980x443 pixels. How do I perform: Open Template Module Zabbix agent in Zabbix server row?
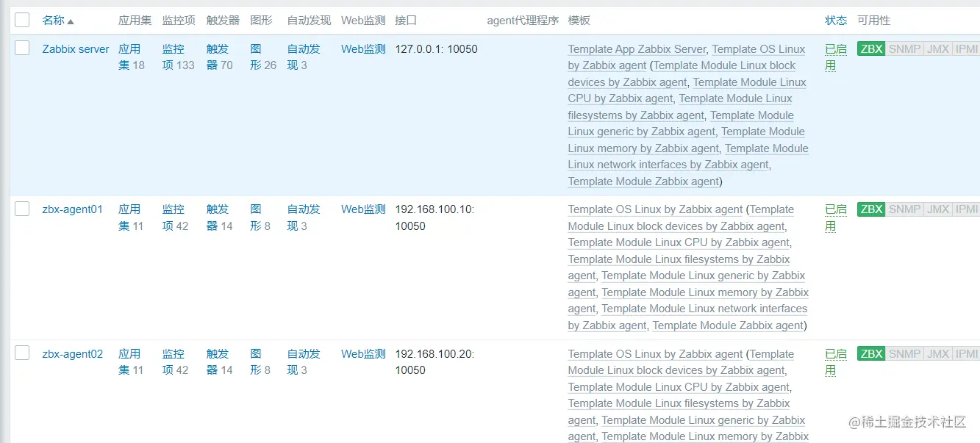tap(643, 181)
